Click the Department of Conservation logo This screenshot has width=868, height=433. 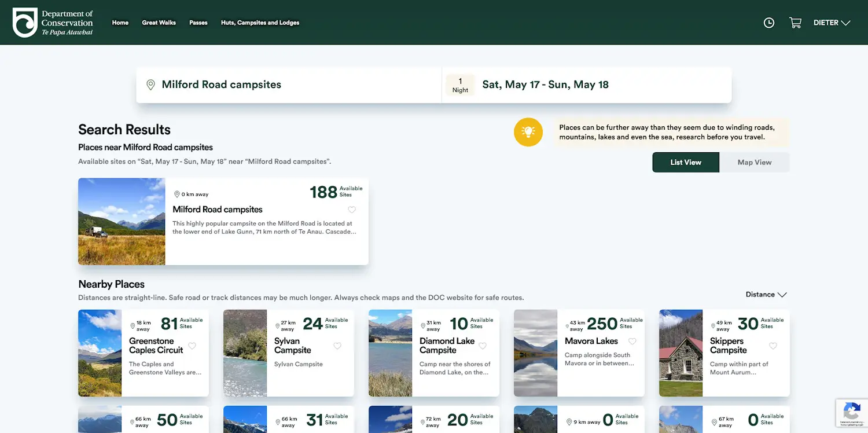pos(53,23)
